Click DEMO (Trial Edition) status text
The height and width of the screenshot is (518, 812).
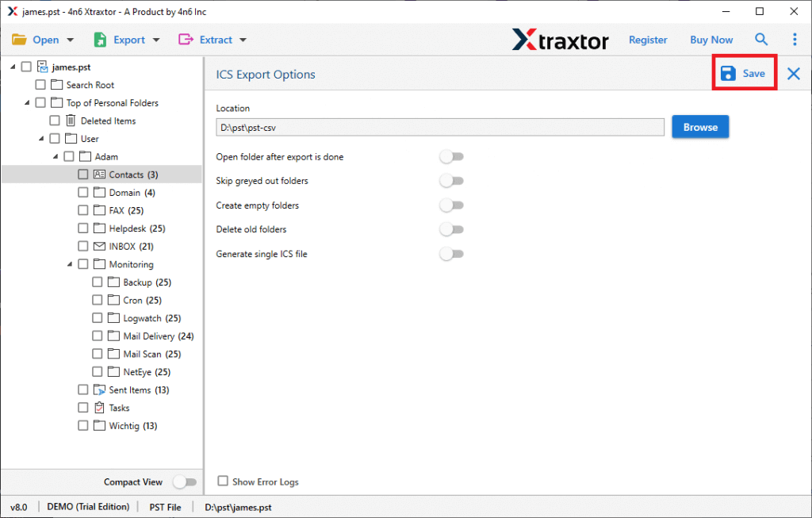tap(88, 507)
